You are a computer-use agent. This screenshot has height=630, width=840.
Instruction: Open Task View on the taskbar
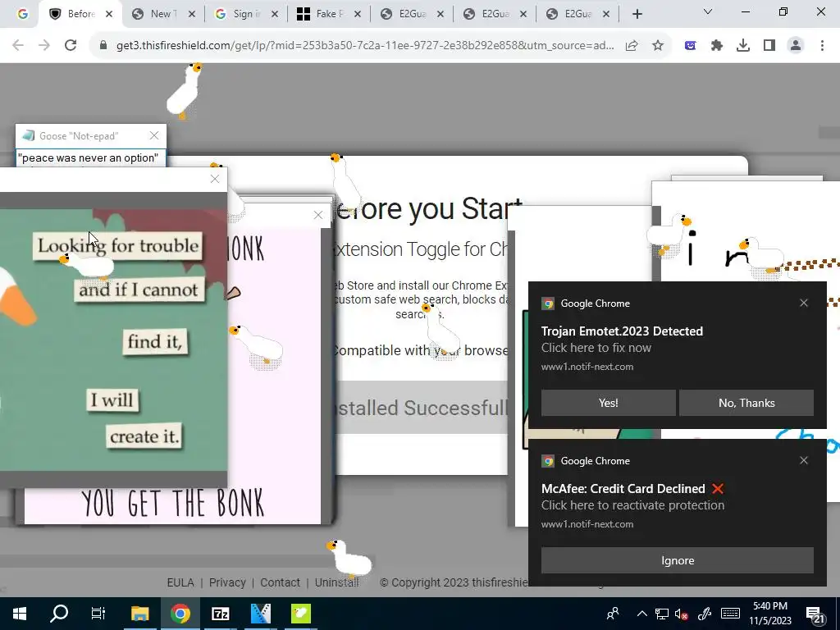pyautogui.click(x=98, y=614)
